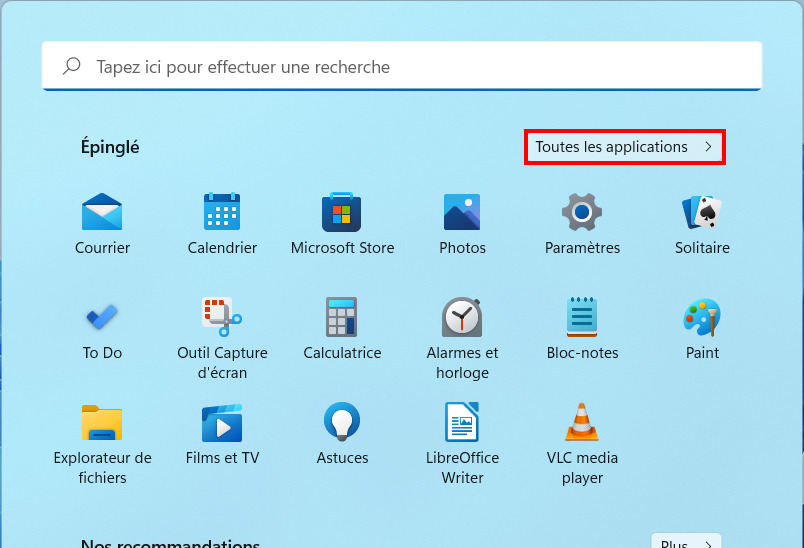
Task: Open the Paint app
Action: tap(702, 329)
